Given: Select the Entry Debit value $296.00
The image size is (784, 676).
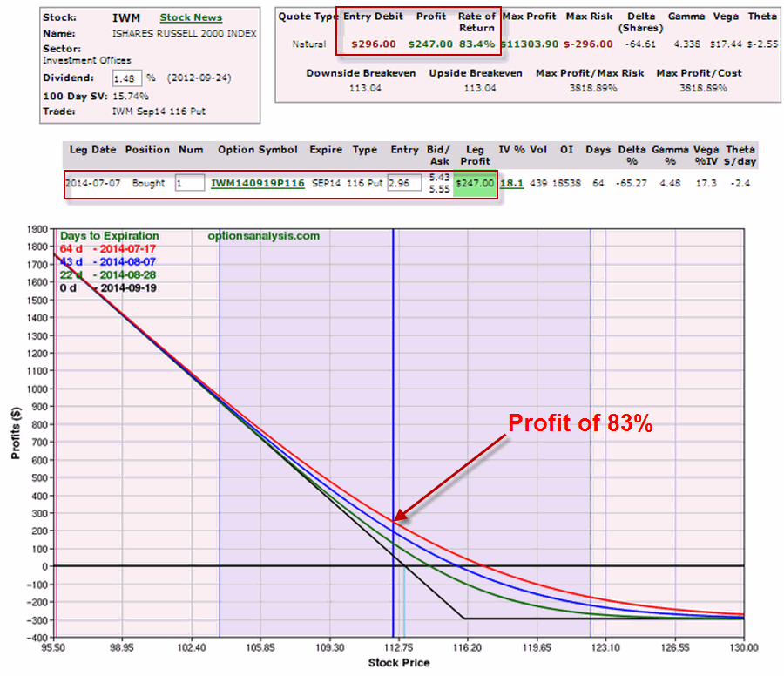Looking at the screenshot, I should click(374, 44).
